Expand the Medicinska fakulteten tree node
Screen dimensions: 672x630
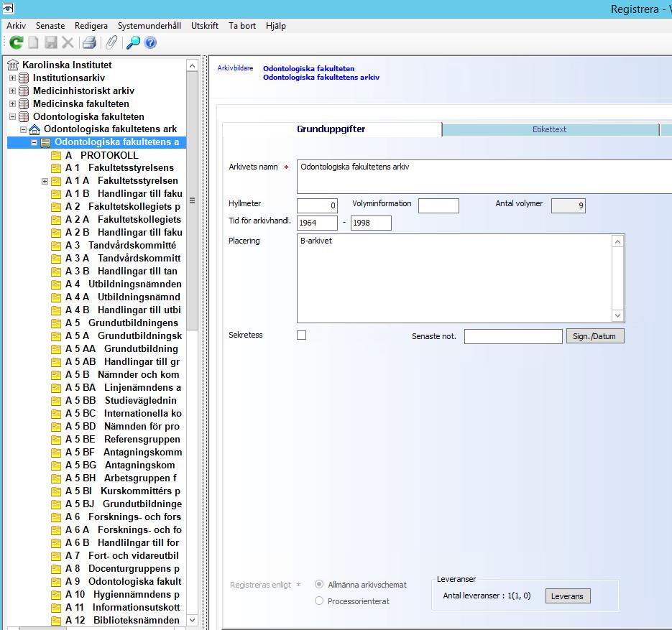[x=12, y=103]
